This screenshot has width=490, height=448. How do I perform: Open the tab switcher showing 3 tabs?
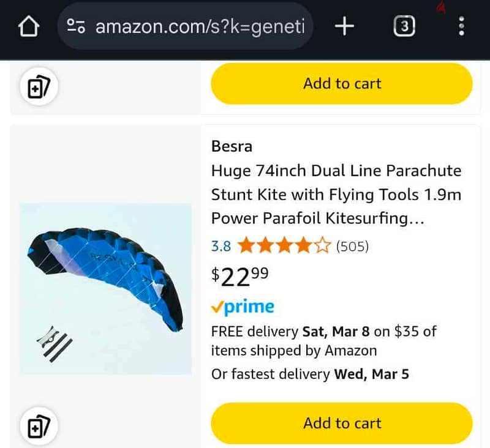tap(404, 26)
